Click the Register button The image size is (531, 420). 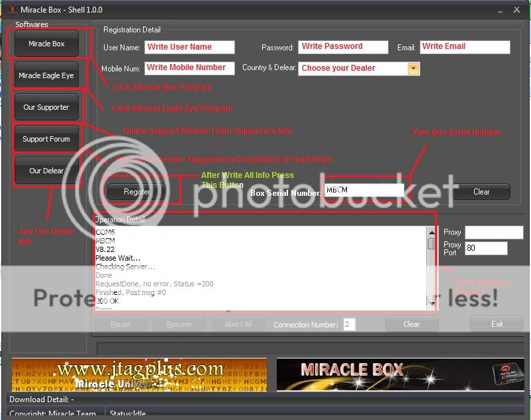(x=136, y=192)
